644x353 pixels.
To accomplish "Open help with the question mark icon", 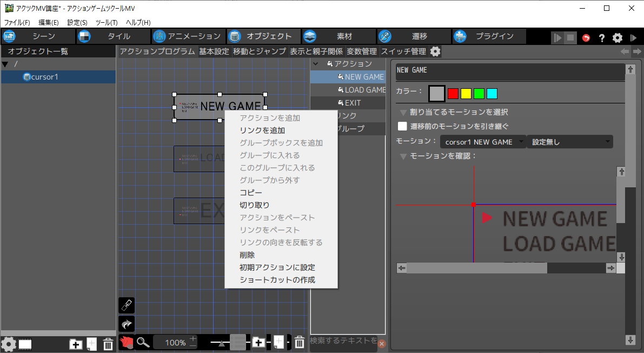I will click(x=601, y=38).
